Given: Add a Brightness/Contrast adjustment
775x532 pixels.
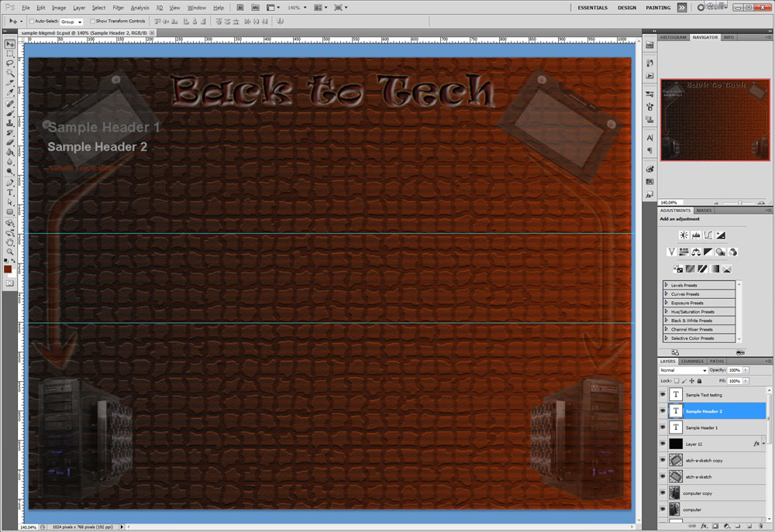Looking at the screenshot, I should (684, 235).
